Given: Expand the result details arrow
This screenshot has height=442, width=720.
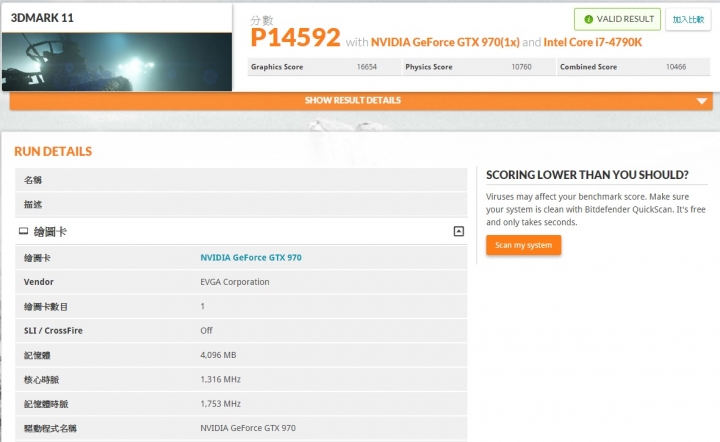Looking at the screenshot, I should tap(701, 101).
